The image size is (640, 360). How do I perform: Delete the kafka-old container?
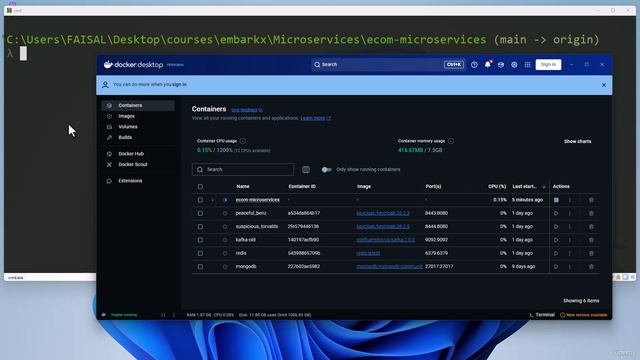591,240
